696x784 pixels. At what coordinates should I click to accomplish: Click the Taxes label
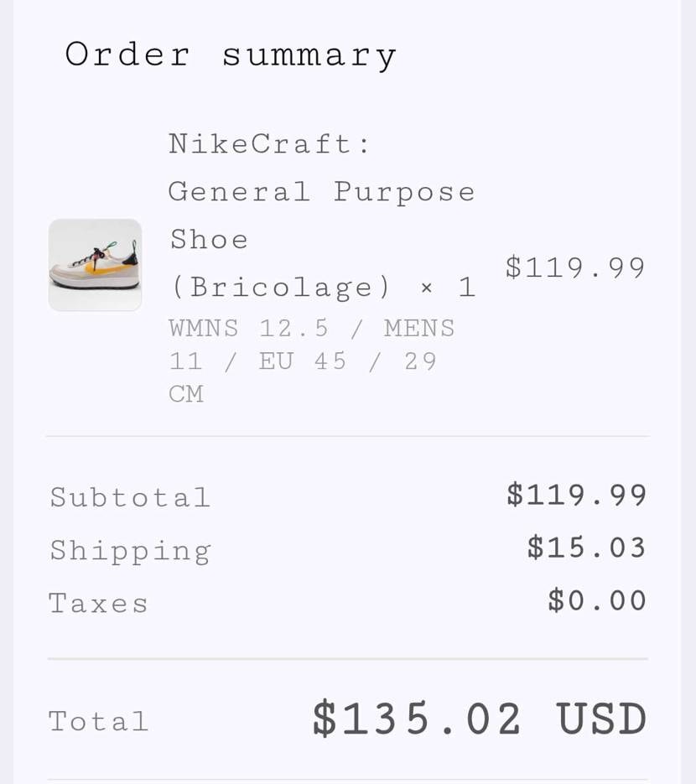pos(98,604)
